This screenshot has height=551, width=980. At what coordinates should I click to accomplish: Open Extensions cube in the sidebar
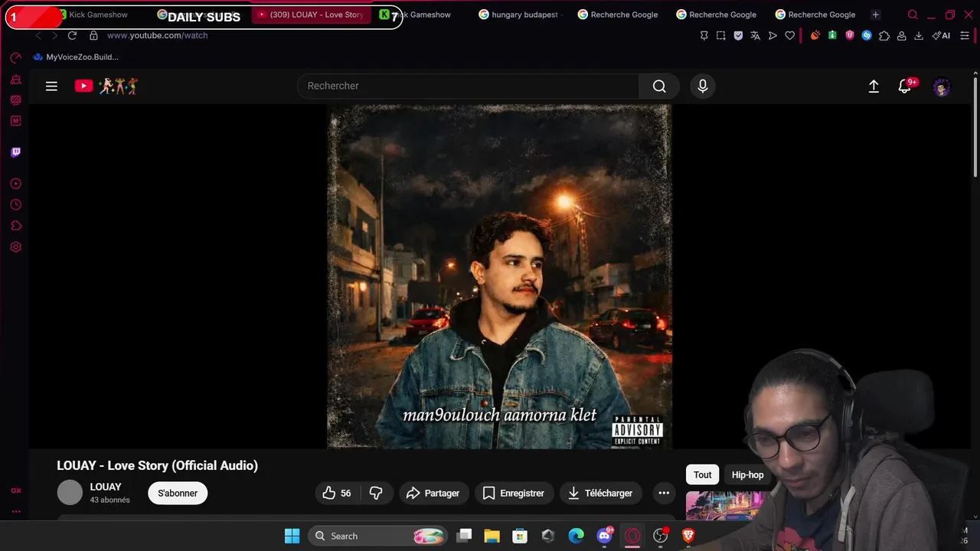(15, 226)
